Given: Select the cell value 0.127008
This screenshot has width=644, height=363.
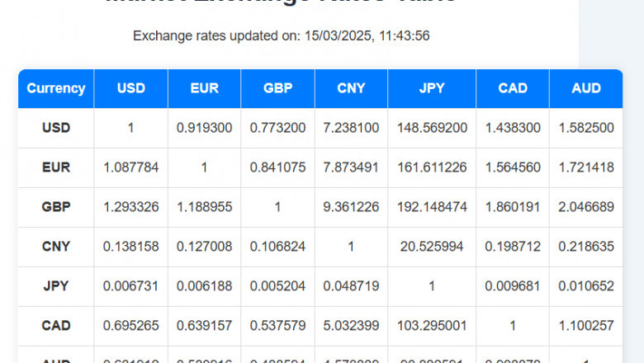Looking at the screenshot, I should click(x=204, y=247).
